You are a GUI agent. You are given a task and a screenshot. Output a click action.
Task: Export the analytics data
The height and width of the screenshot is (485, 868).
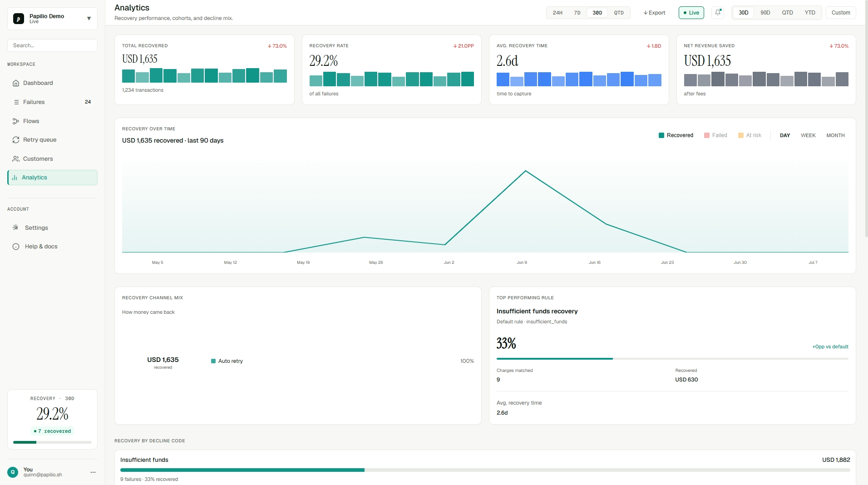[x=654, y=13]
